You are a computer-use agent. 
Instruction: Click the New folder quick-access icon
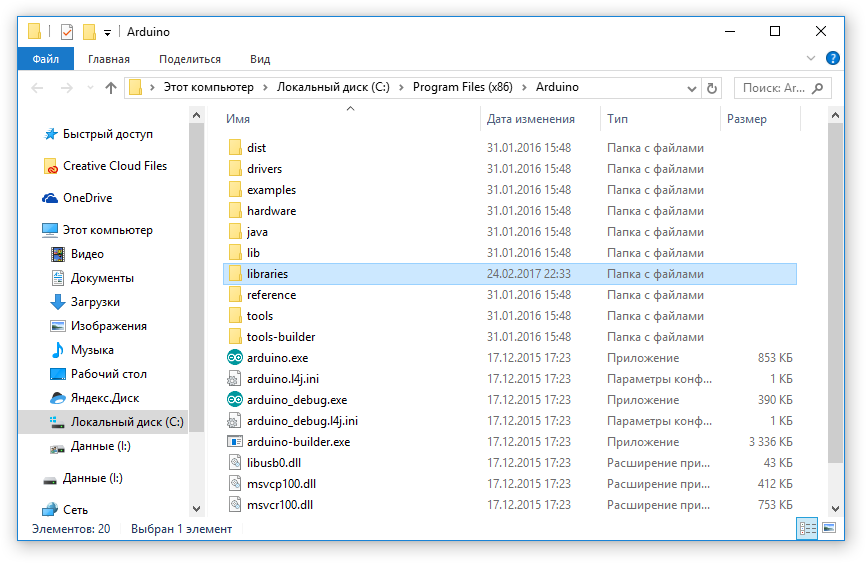tap(89, 32)
